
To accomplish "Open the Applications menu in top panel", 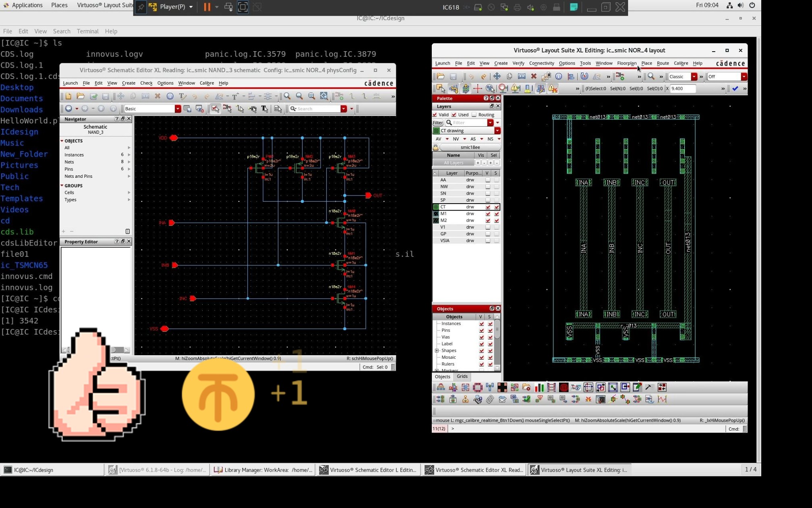I will point(27,5).
